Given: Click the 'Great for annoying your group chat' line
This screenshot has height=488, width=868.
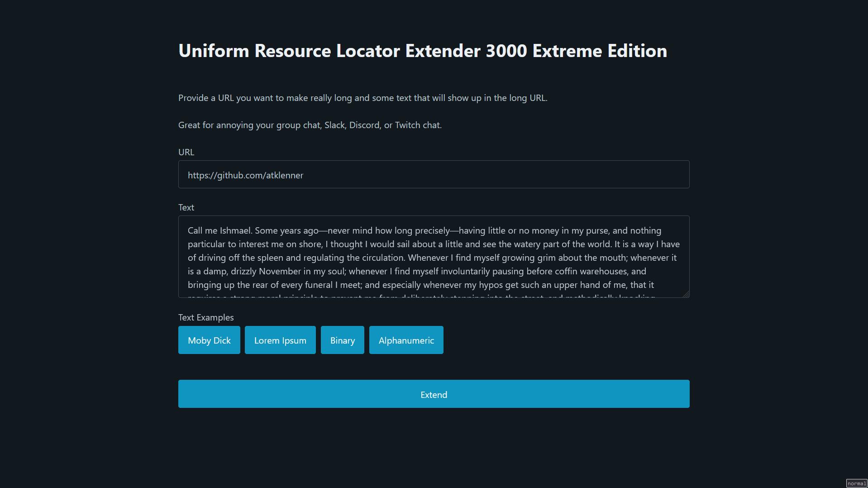Looking at the screenshot, I should (310, 125).
